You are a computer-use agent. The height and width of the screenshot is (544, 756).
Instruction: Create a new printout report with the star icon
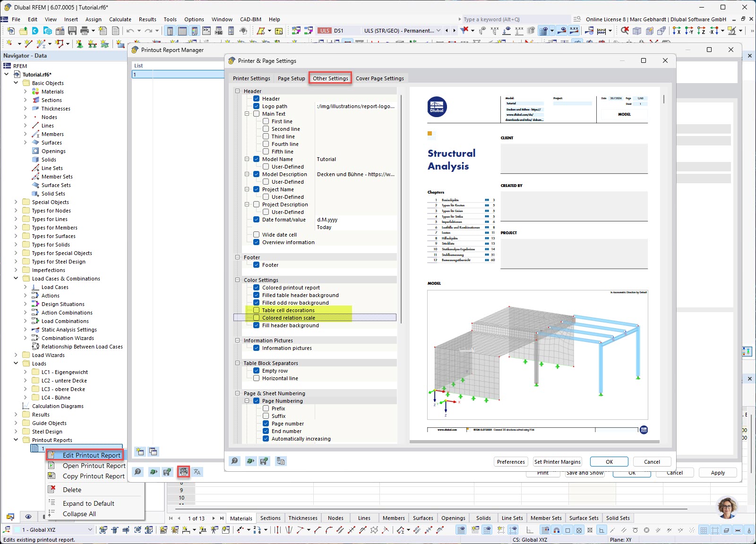[140, 452]
